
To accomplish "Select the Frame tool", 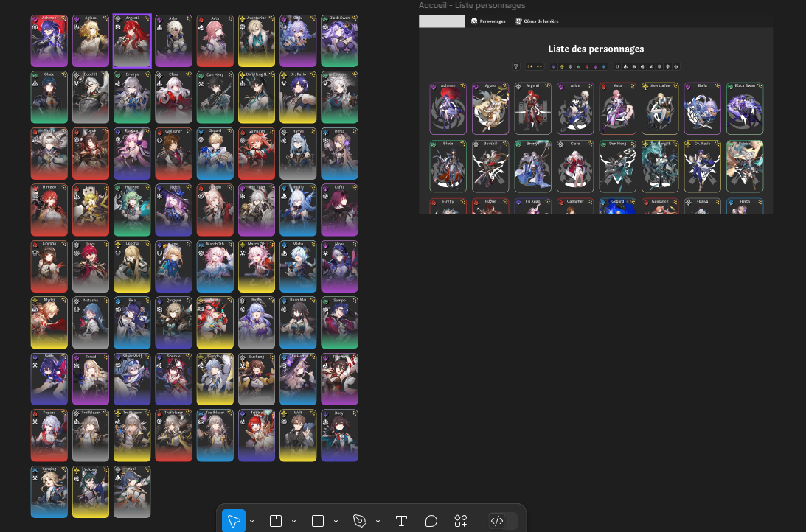I will [276, 521].
